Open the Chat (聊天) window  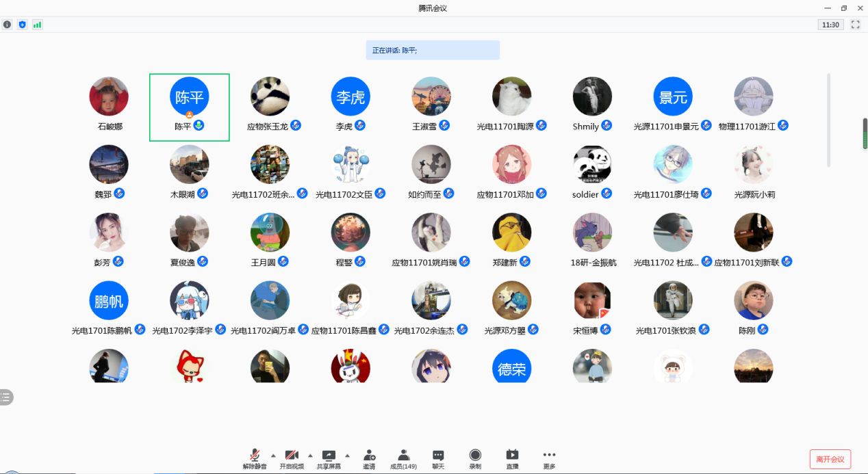(x=438, y=458)
